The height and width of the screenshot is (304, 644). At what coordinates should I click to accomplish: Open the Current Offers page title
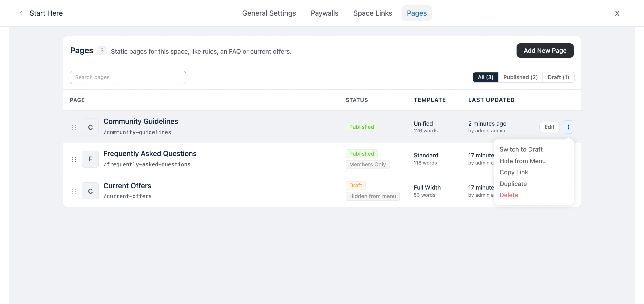click(x=127, y=186)
